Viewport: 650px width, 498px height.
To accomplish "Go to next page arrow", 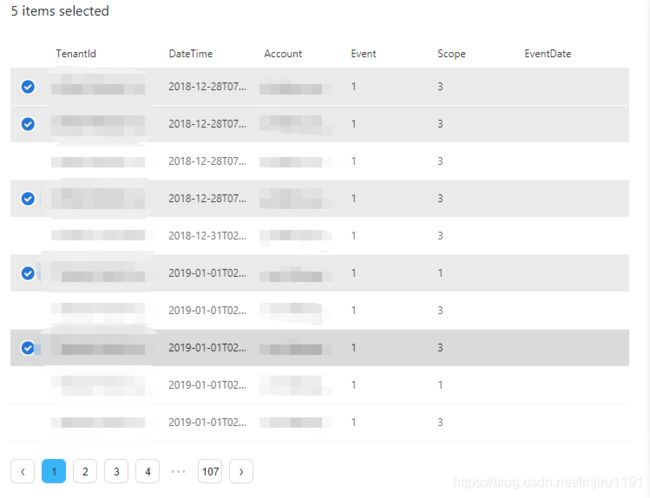I will pyautogui.click(x=241, y=471).
